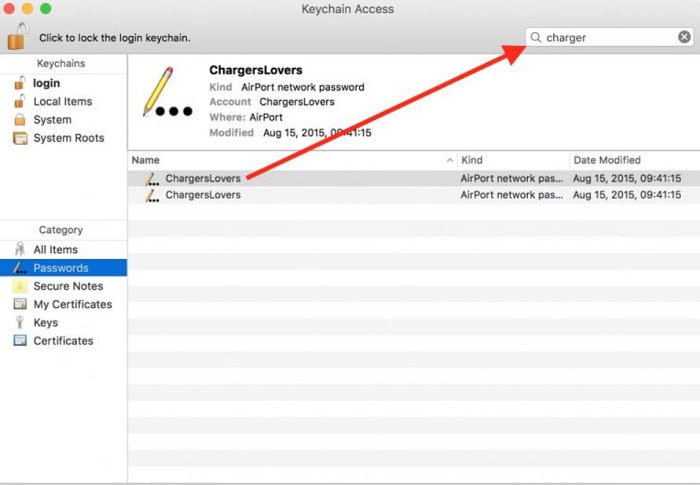Screen dimensions: 700x485
Task: Zoom the window with the green button
Action: pos(46,8)
